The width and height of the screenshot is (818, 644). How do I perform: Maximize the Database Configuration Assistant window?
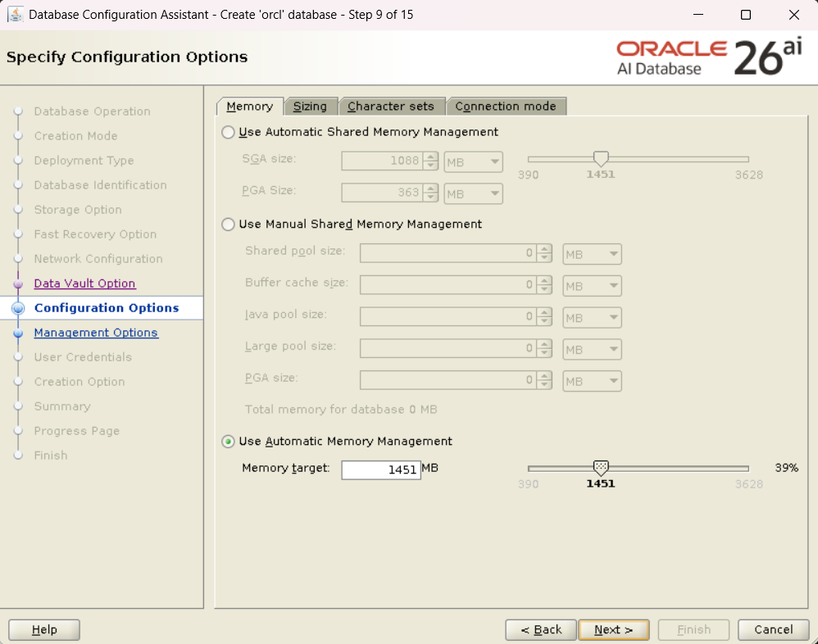coord(745,15)
